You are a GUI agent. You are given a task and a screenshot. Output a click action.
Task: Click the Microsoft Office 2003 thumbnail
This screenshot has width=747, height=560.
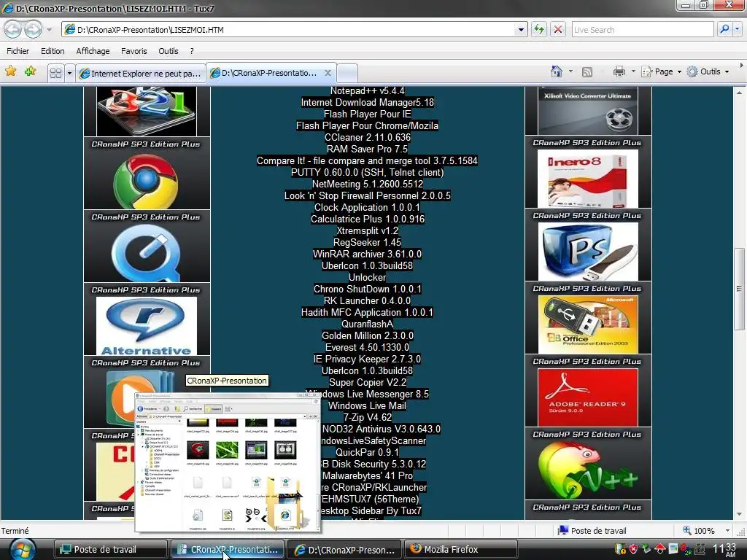point(587,324)
